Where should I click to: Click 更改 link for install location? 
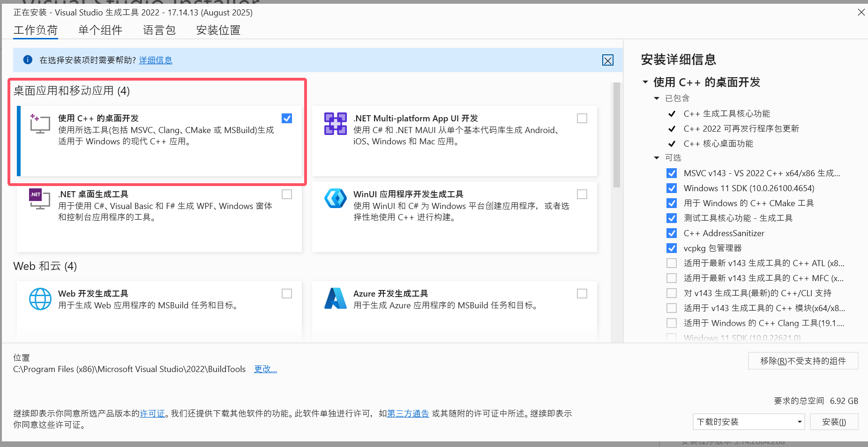265,369
